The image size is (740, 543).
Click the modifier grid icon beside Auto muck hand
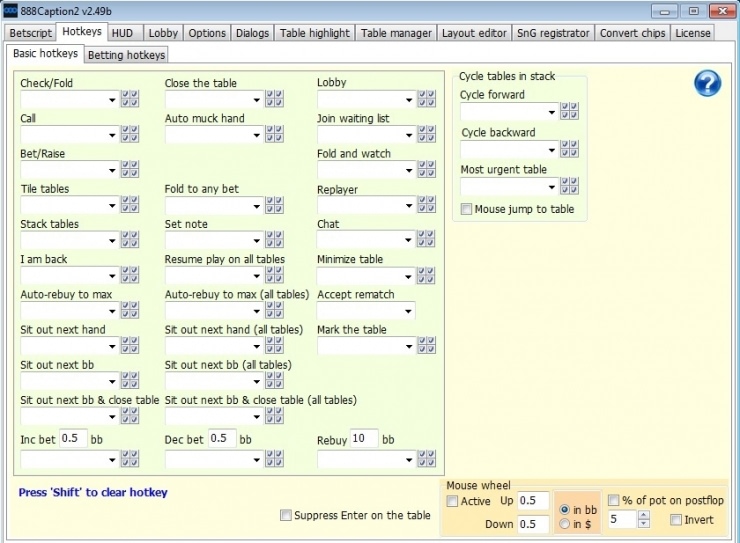274,134
